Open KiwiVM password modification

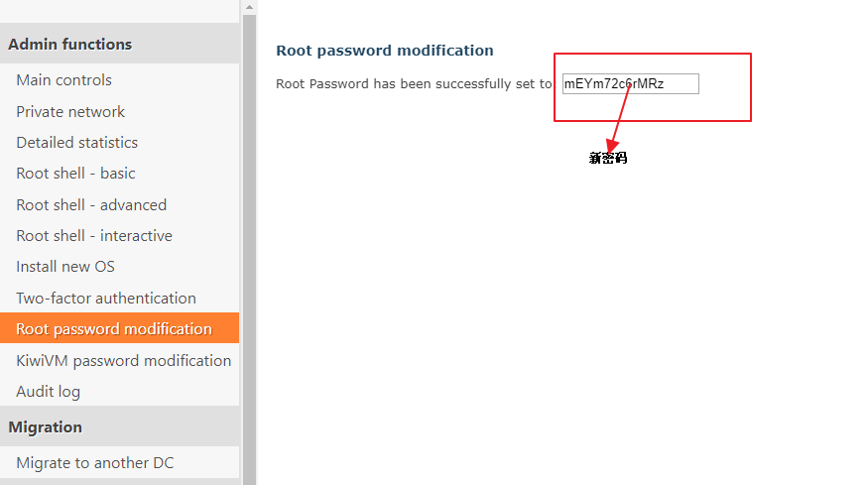pyautogui.click(x=123, y=361)
